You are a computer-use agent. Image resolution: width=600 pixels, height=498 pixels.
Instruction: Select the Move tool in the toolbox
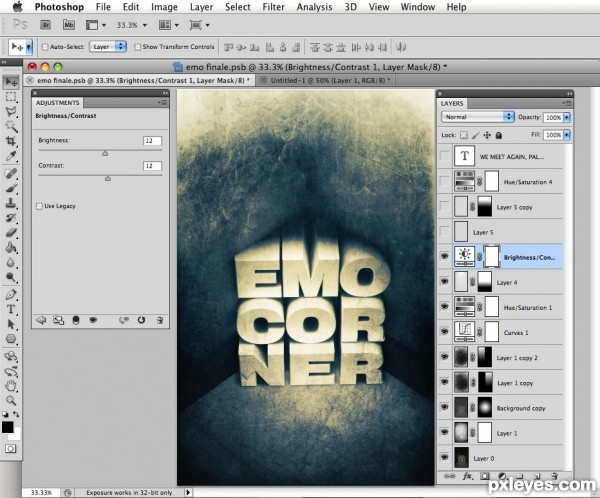11,82
